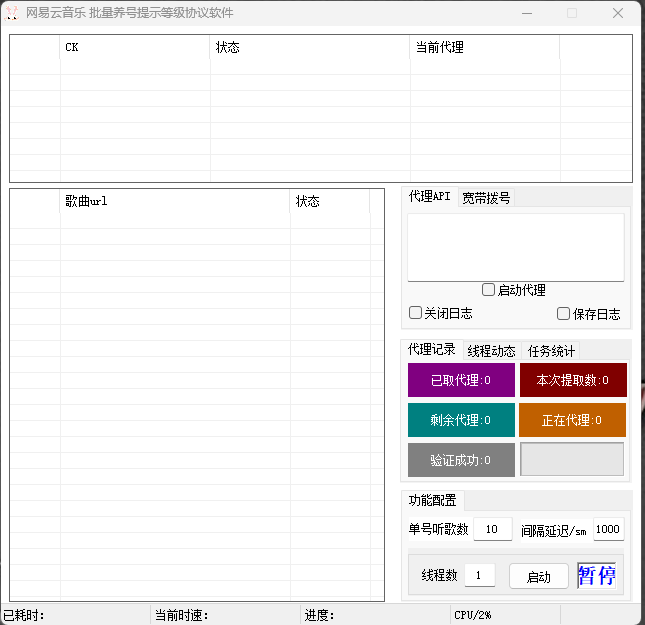Click the teal 剩余代理 button
The height and width of the screenshot is (625, 645).
tap(461, 420)
